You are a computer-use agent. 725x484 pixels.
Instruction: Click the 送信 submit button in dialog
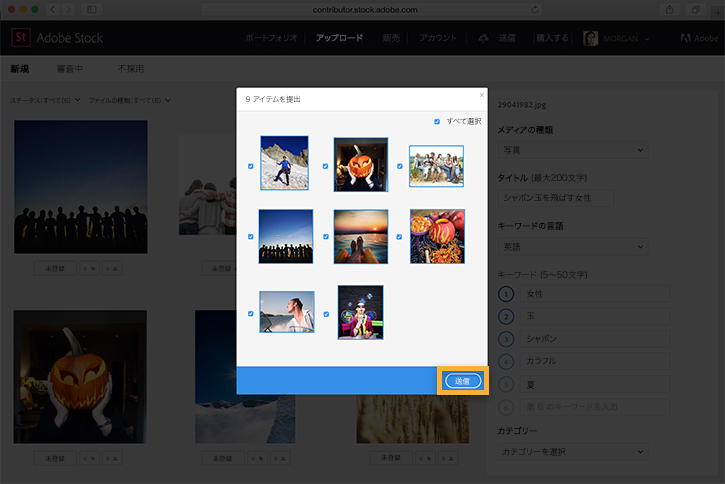pyautogui.click(x=463, y=381)
